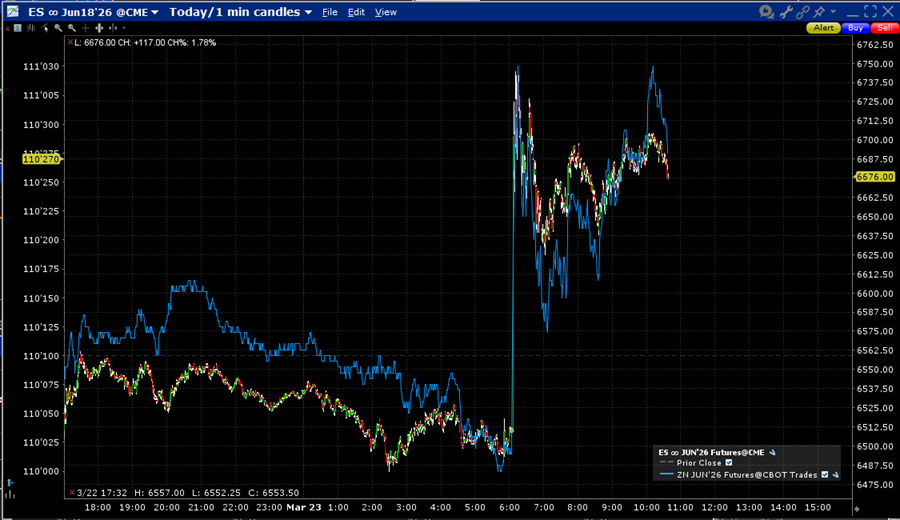
Task: Uncheck the Prior Close checkbox
Action: [x=729, y=463]
